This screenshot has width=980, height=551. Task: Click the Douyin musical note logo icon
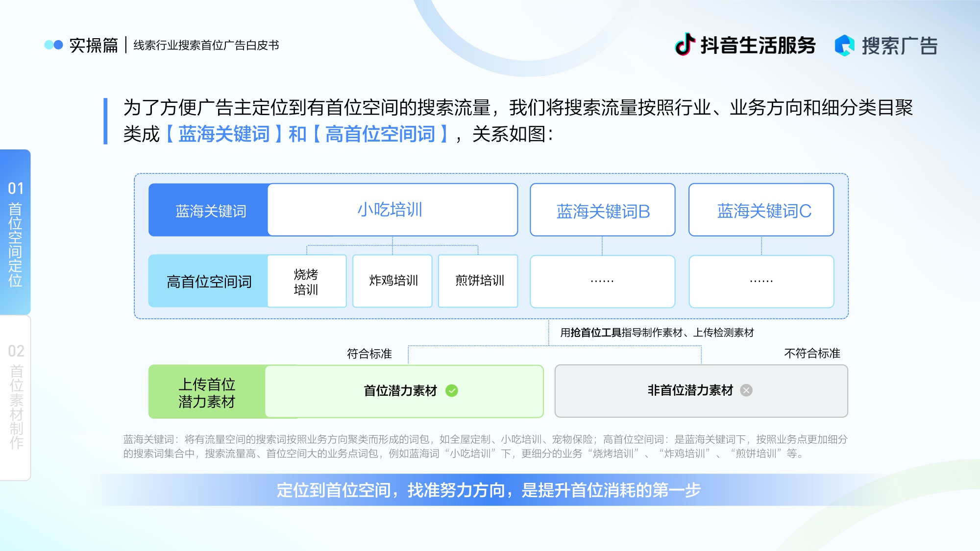coord(685,45)
